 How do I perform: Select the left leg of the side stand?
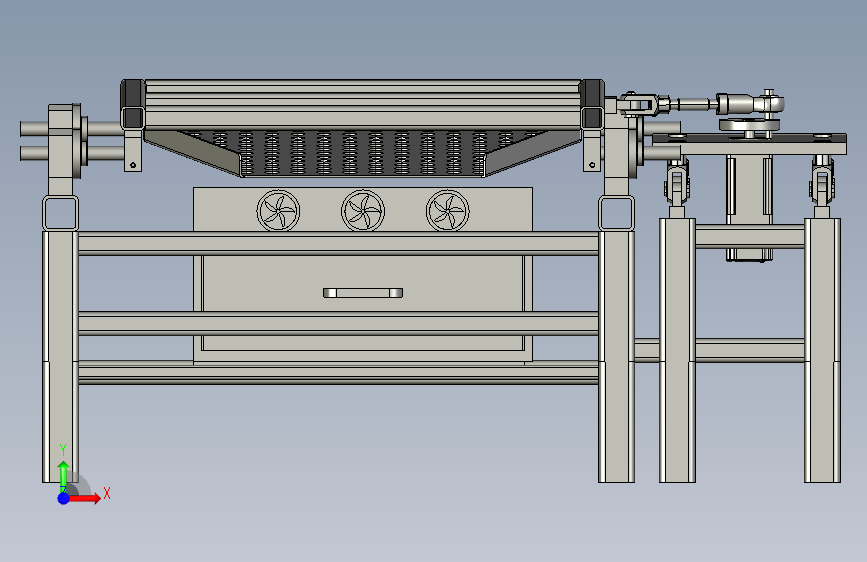(677, 350)
